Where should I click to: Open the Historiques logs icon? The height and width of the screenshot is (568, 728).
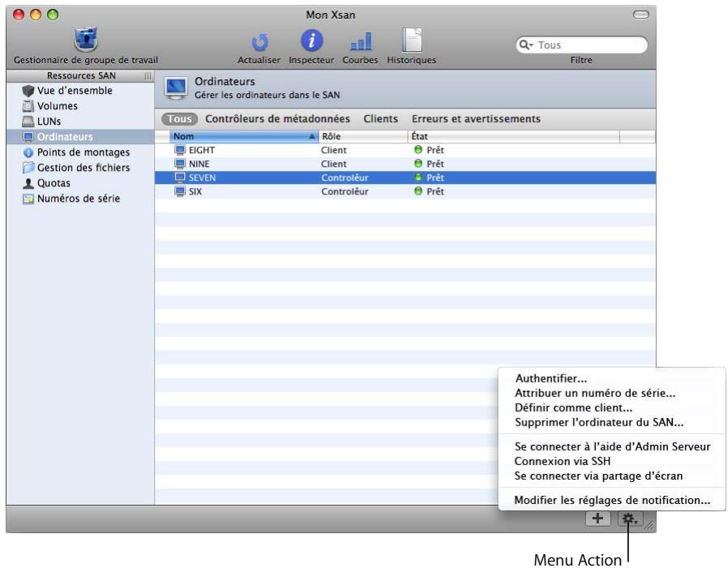[x=411, y=40]
